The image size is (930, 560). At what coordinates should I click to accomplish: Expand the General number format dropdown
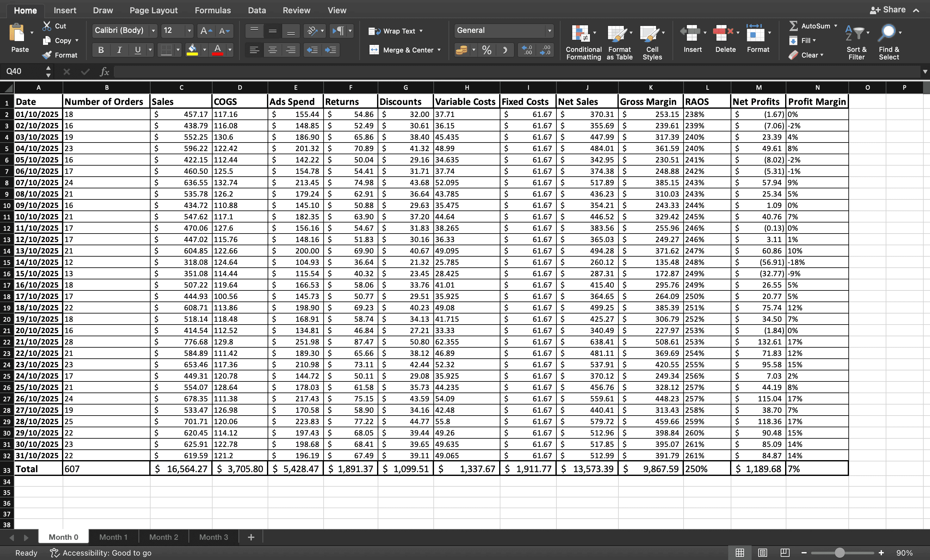click(x=549, y=31)
